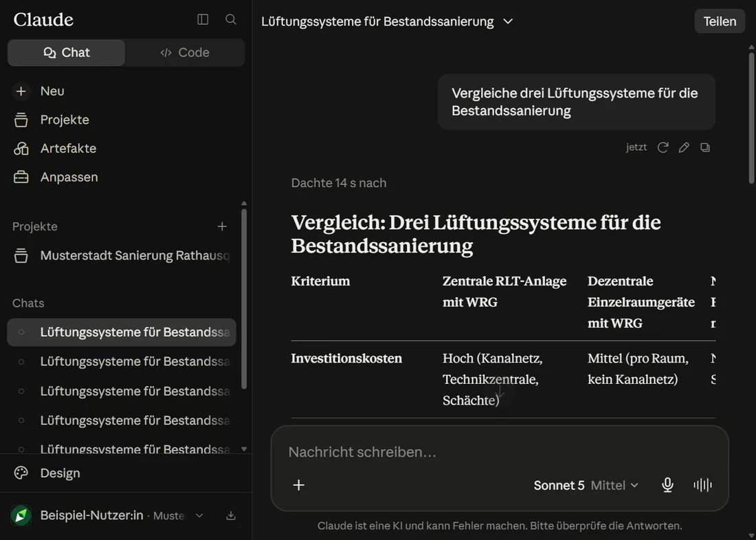Screen dimensions: 756x540
Task: Click the Beispiel-Nutzer:in avatar
Action: (21, 515)
